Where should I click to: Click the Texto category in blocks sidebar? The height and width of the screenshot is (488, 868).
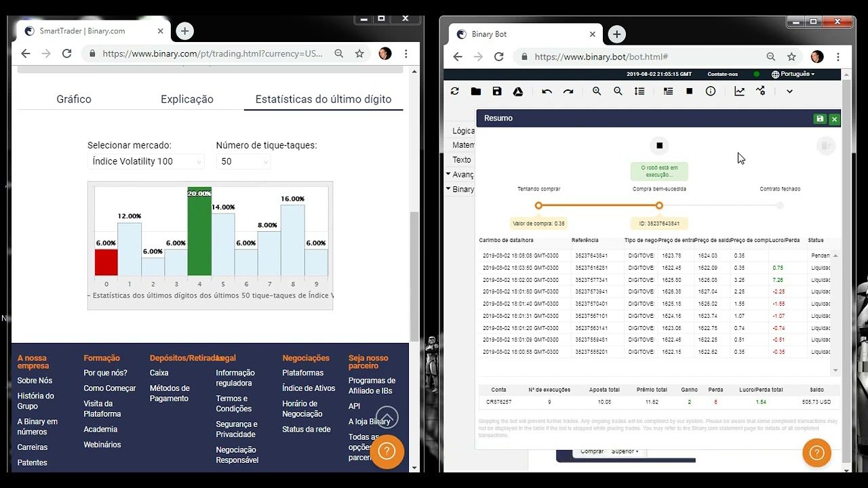461,159
